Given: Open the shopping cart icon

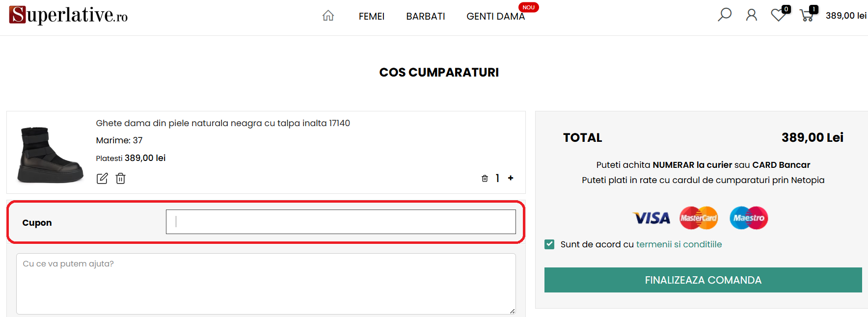Looking at the screenshot, I should point(807,15).
